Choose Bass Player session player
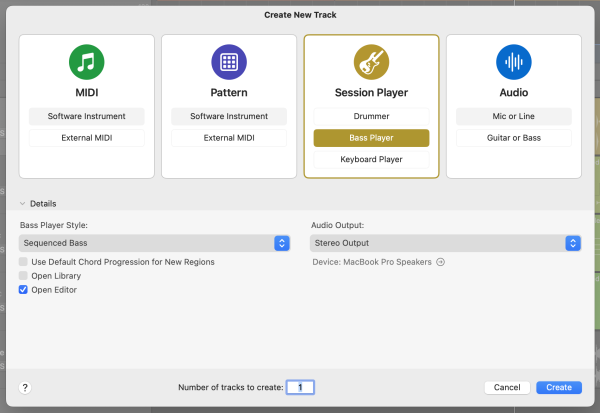 [371, 138]
